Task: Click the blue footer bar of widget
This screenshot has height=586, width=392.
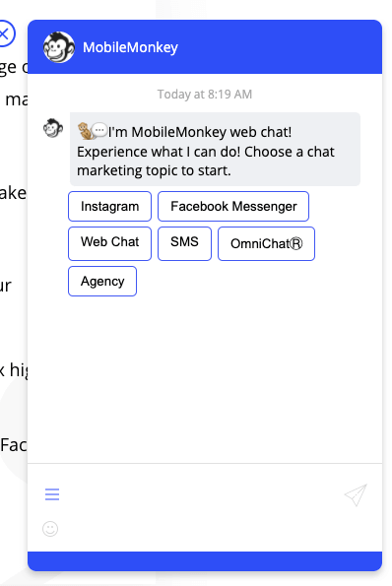Action: [x=205, y=561]
